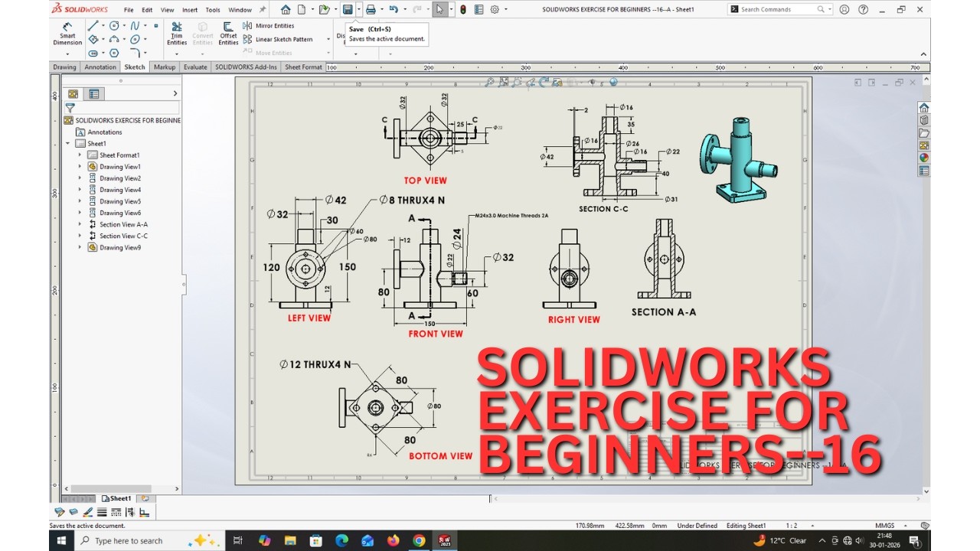Click the Search Commands input field
Viewport: 980px width, 551px height.
(x=779, y=9)
